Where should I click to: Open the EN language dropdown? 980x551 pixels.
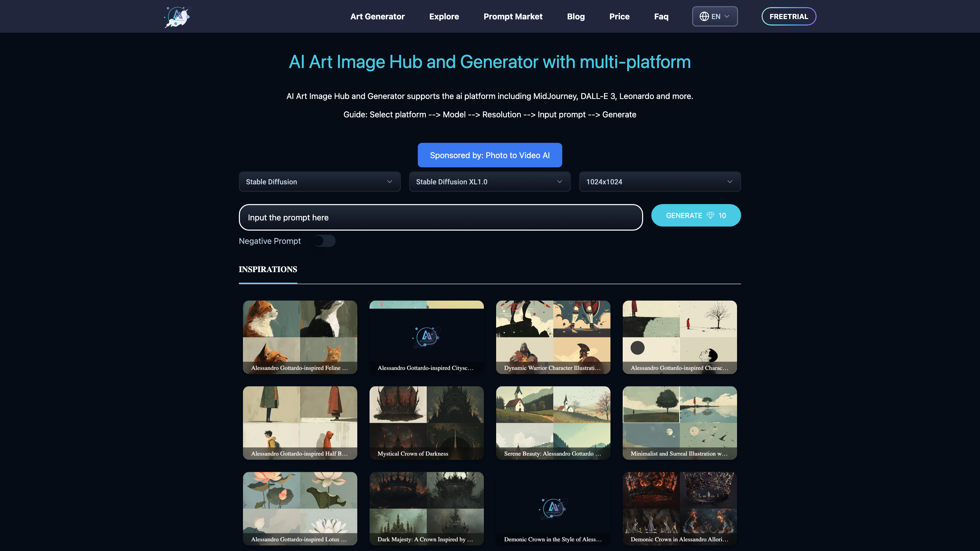pos(715,16)
